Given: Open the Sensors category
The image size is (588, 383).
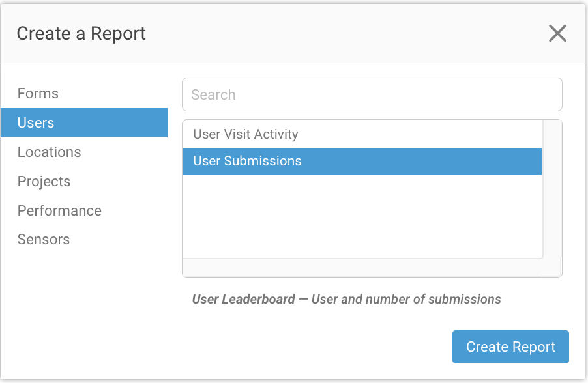Looking at the screenshot, I should (x=43, y=239).
